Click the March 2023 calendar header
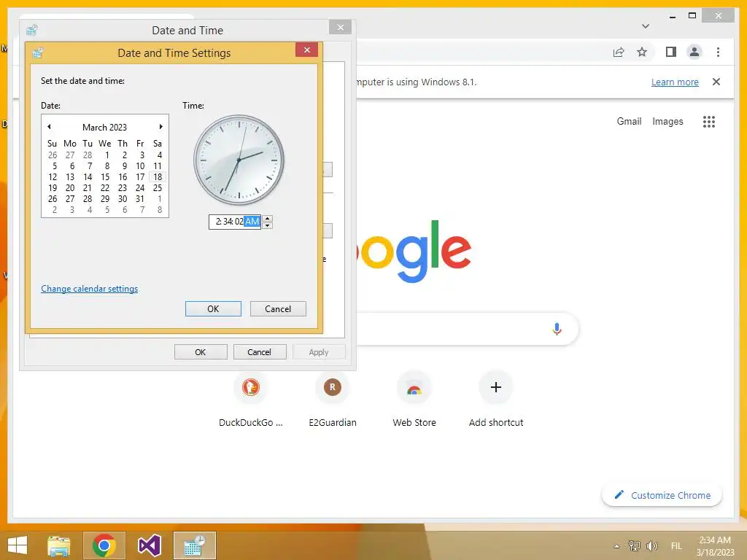This screenshot has width=747, height=560. [104, 127]
